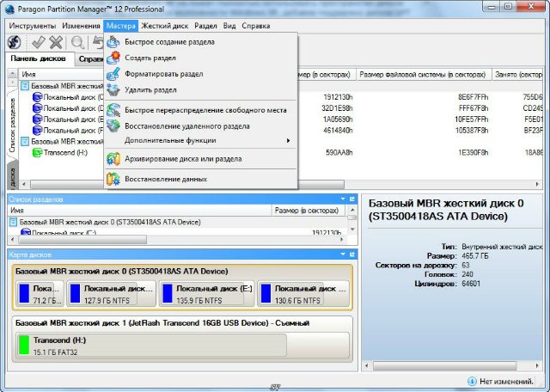Click the globe icon in the toolbar
Screen dimensions: 550x392
click(x=15, y=42)
